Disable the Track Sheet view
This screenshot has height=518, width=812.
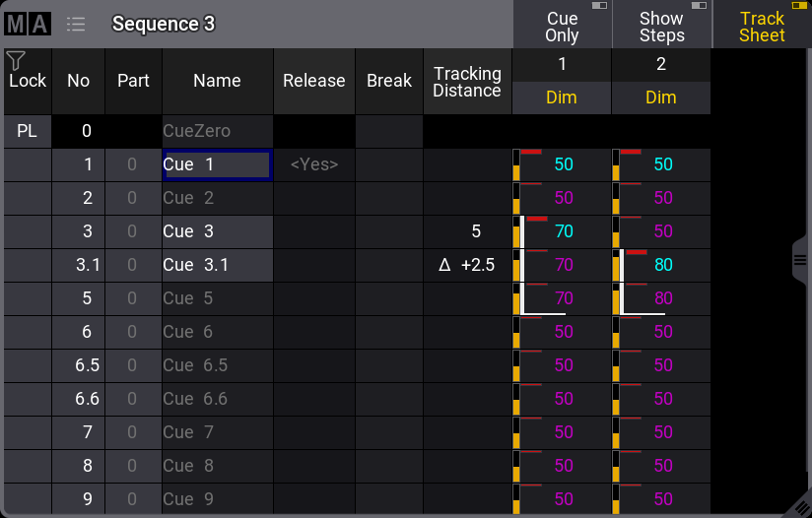(x=762, y=26)
